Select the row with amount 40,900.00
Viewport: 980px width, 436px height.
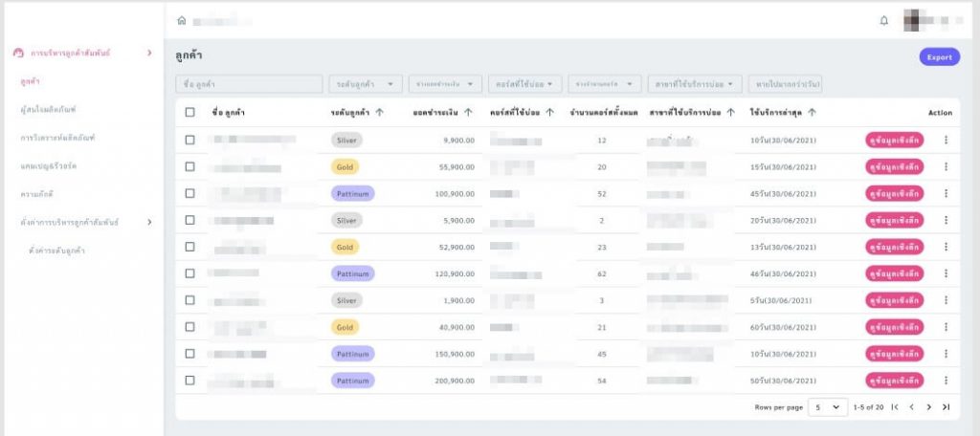[x=190, y=327]
